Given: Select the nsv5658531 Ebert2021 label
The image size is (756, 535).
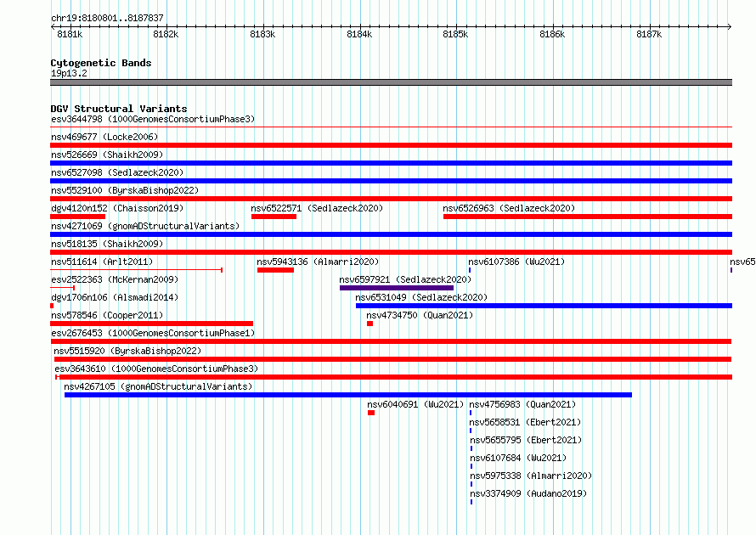Looking at the screenshot, I should tap(525, 422).
